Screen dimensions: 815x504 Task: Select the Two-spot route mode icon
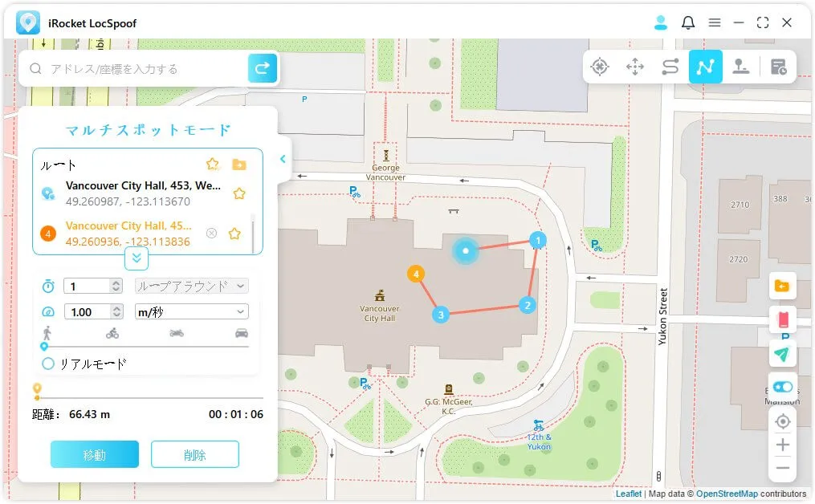tap(670, 67)
